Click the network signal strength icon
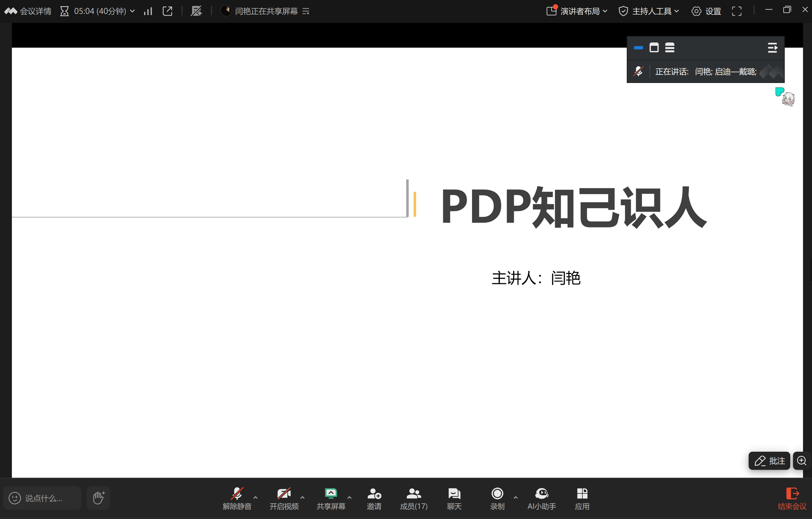The width and height of the screenshot is (812, 519). click(x=148, y=11)
